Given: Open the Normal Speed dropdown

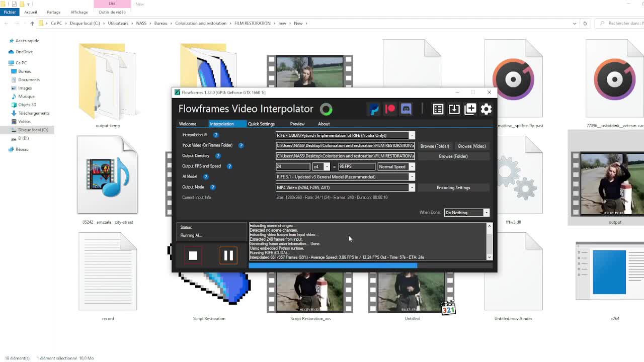Looking at the screenshot, I should [412, 166].
